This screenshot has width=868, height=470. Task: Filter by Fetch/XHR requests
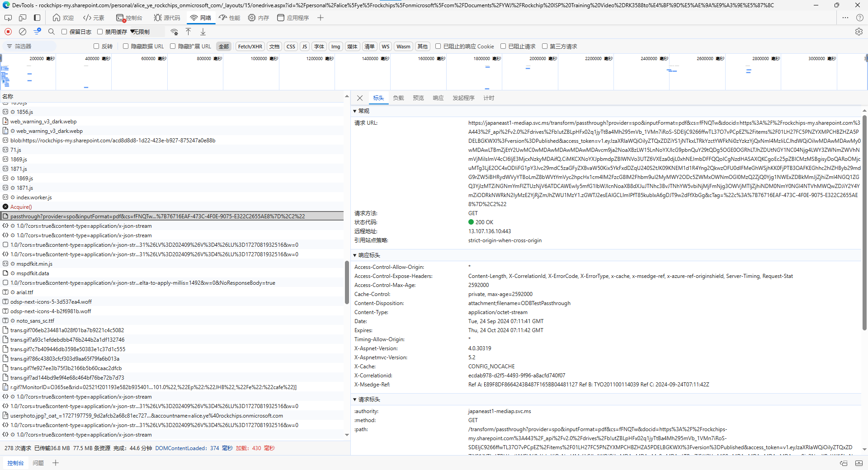click(x=250, y=47)
